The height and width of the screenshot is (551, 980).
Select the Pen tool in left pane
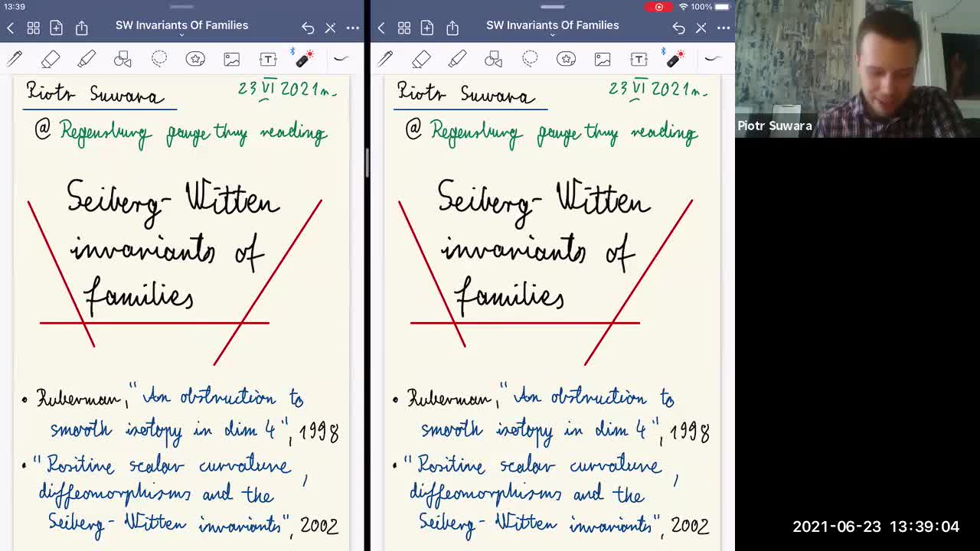coord(15,59)
